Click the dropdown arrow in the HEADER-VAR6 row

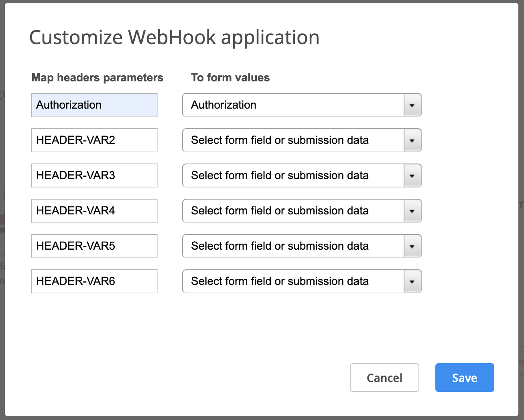pyautogui.click(x=412, y=282)
